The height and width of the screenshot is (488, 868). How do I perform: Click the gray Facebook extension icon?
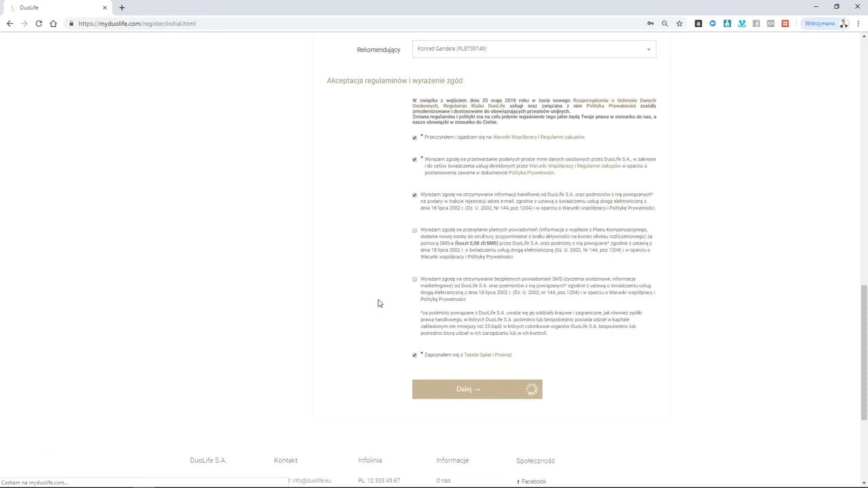[x=756, y=24]
